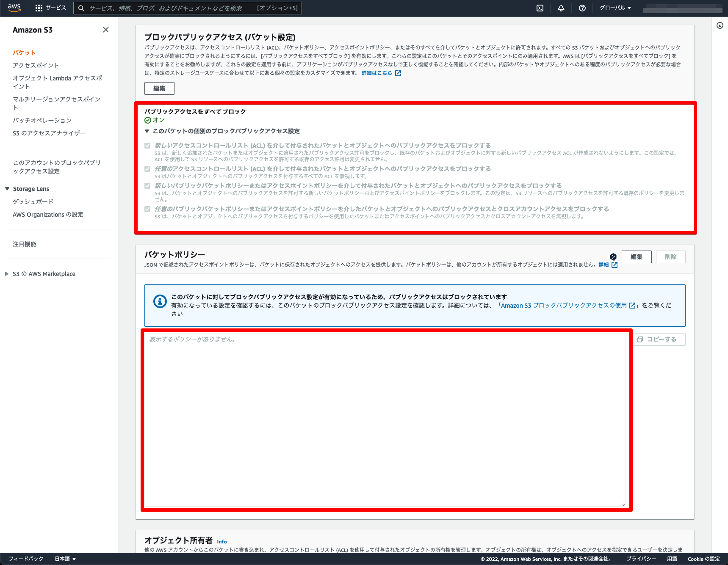Open the notifications bell icon
Screen dimensions: 728x565
pyautogui.click(x=561, y=8)
